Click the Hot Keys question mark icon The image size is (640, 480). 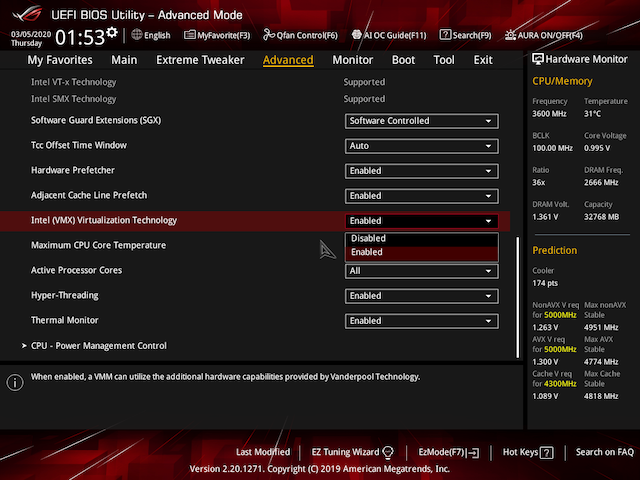[547, 453]
